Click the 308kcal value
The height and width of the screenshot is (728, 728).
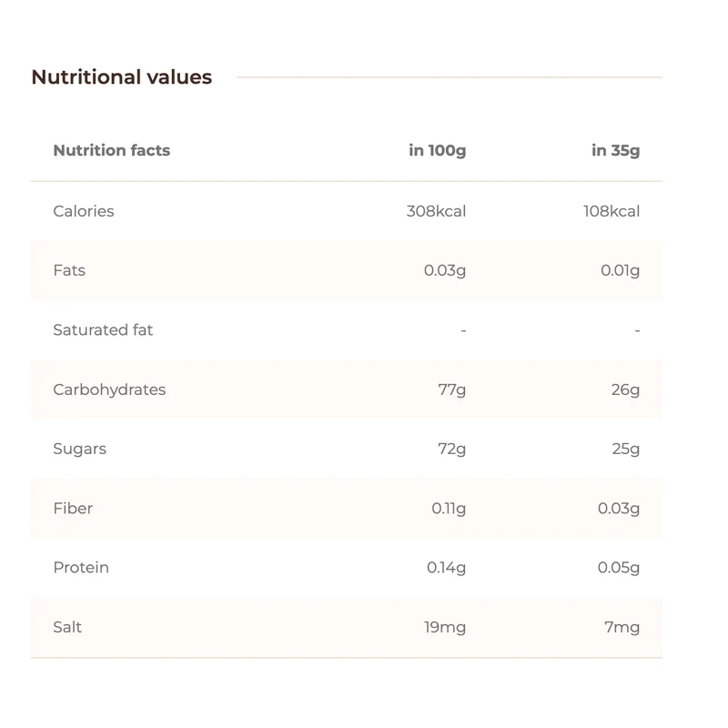pyautogui.click(x=436, y=211)
